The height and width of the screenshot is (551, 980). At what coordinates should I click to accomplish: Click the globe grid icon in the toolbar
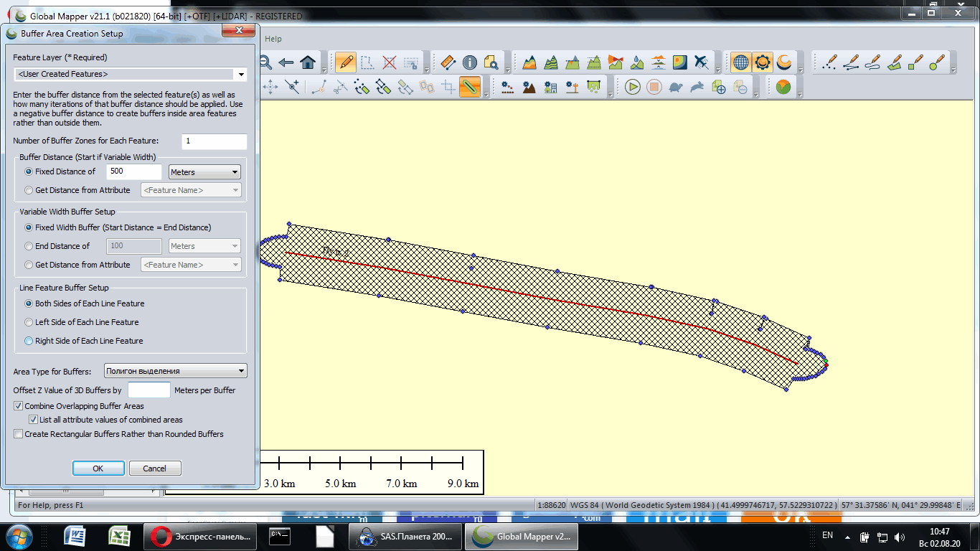coord(740,62)
